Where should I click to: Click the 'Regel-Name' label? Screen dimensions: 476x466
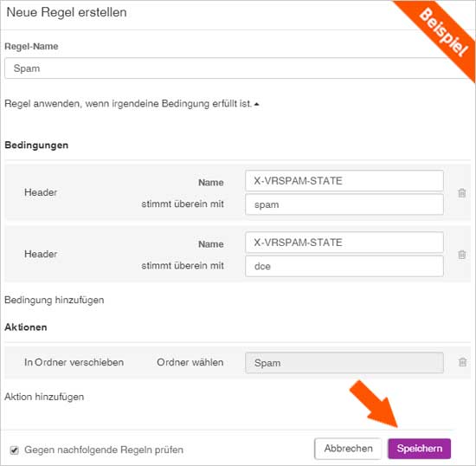click(x=31, y=46)
